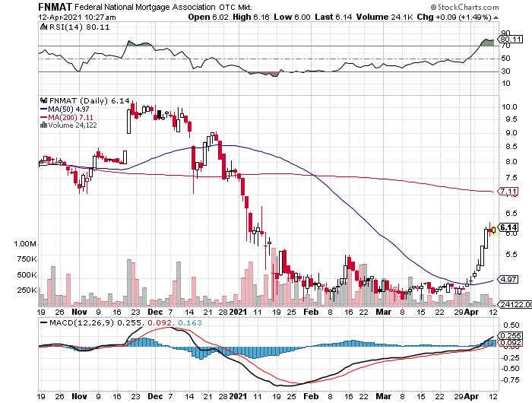Click the 7.11 price tag on right axis
Image resolution: width=532 pixels, height=403 pixels.
[x=508, y=191]
